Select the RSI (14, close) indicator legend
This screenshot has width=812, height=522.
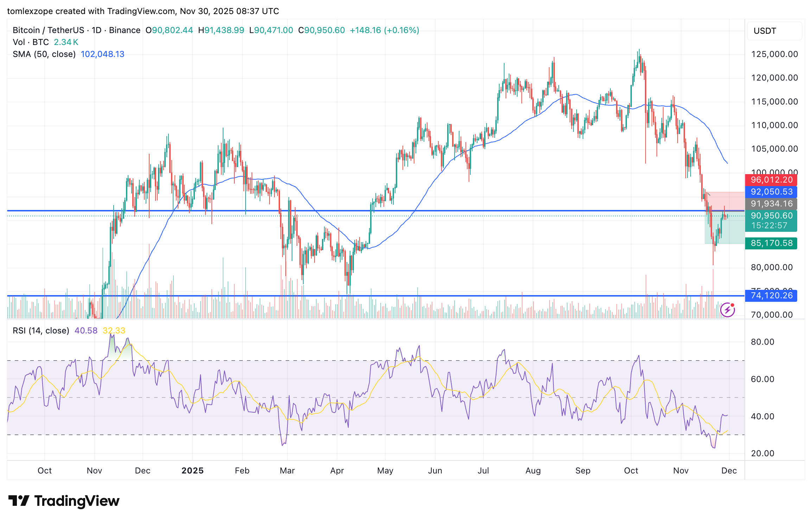coord(41,331)
